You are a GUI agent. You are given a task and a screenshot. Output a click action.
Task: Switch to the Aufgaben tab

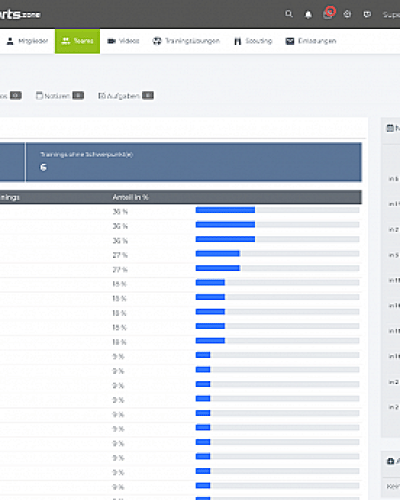click(126, 96)
